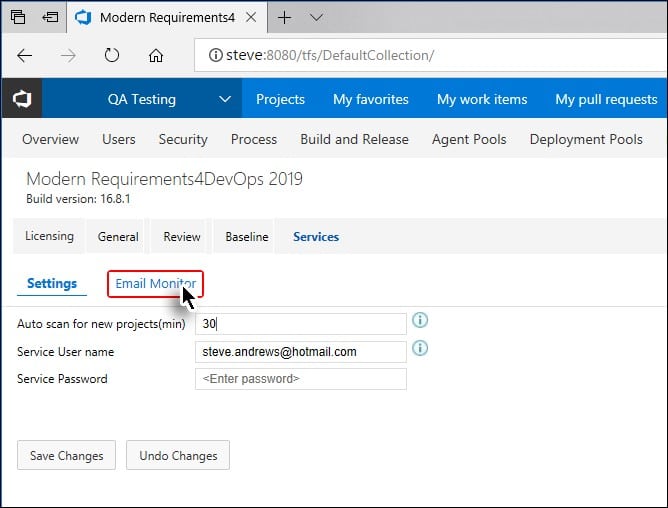Viewport: 668px width, 508px height.
Task: Switch to the Baseline tab
Action: [247, 237]
